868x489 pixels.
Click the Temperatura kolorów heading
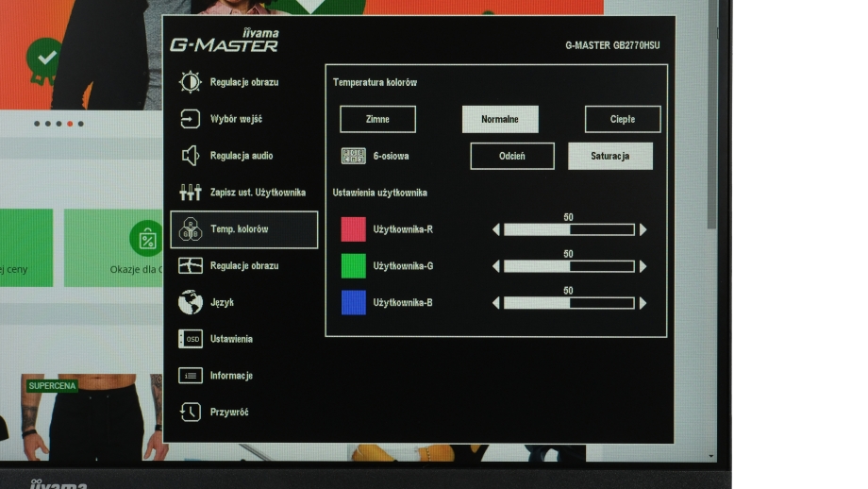click(375, 82)
